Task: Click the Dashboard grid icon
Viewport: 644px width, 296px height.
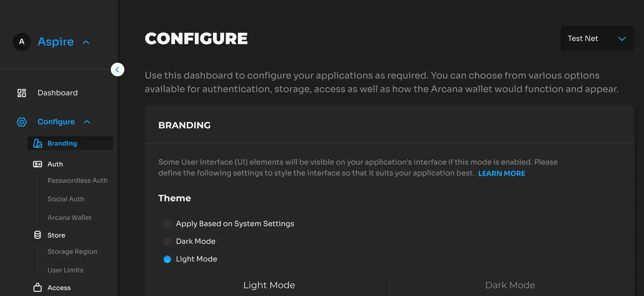Action: (22, 93)
